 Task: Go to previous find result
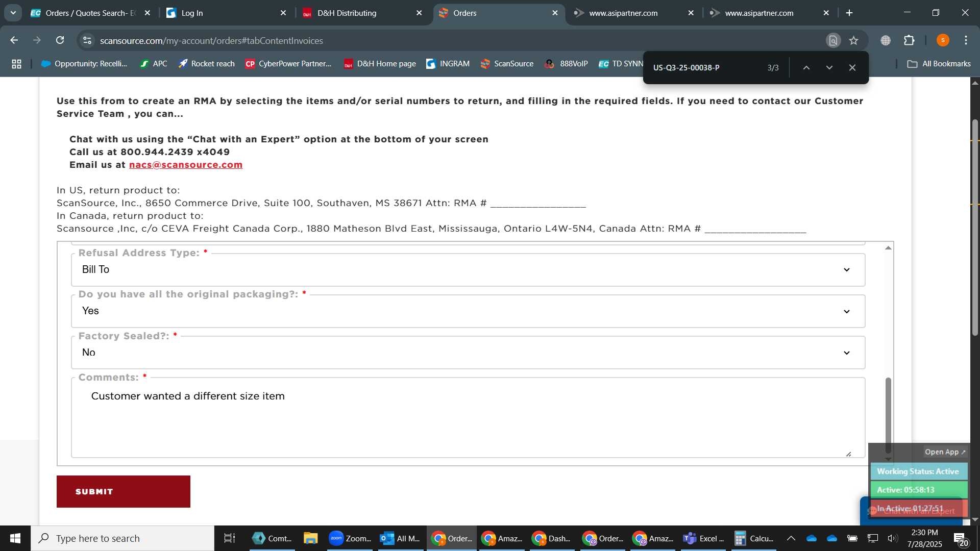(x=806, y=67)
